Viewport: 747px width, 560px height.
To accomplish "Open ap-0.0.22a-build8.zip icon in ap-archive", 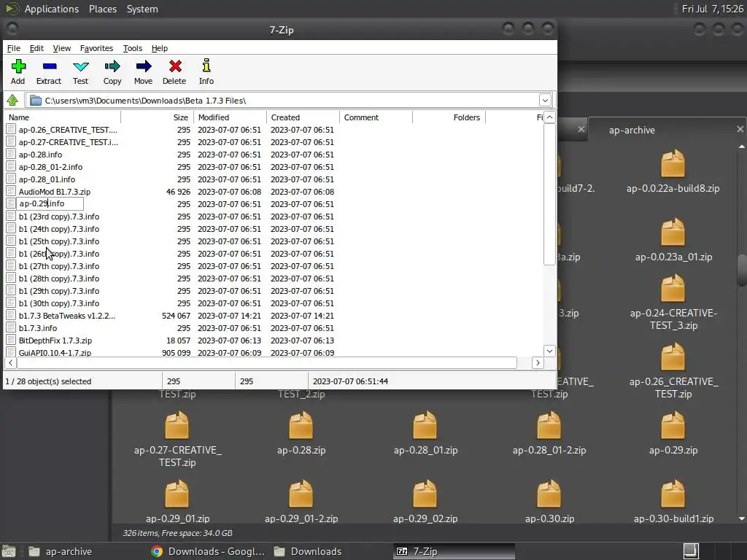I will coord(673,164).
